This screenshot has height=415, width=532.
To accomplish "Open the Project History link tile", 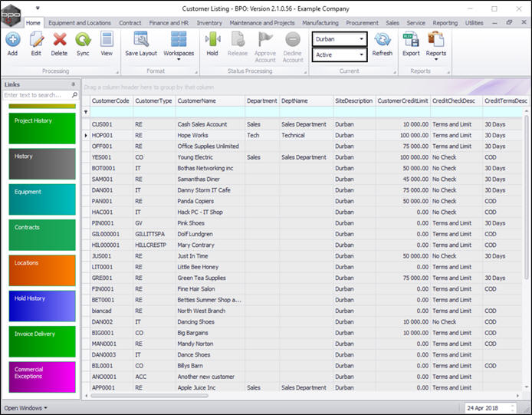I will pyautogui.click(x=42, y=127).
